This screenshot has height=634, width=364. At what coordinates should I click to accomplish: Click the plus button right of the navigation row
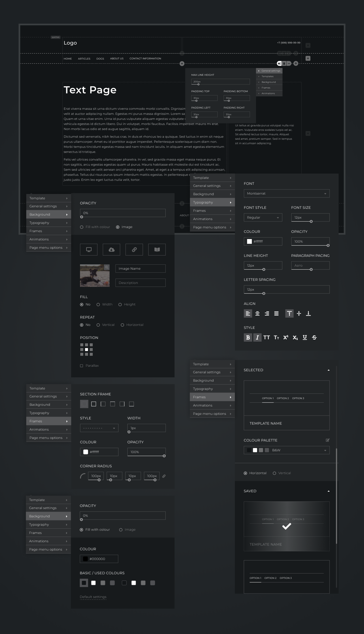[x=308, y=58]
